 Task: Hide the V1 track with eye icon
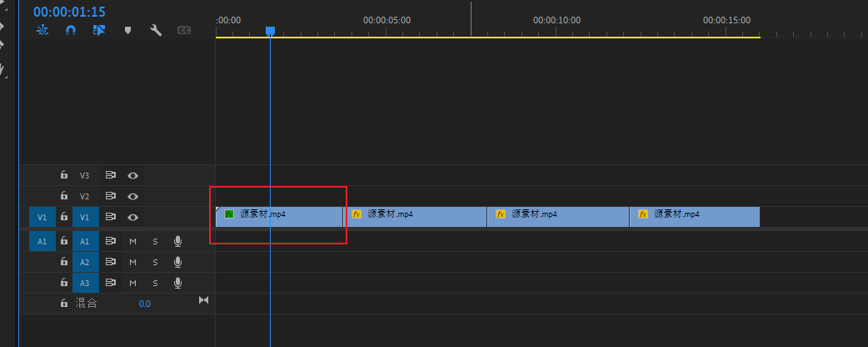[132, 217]
